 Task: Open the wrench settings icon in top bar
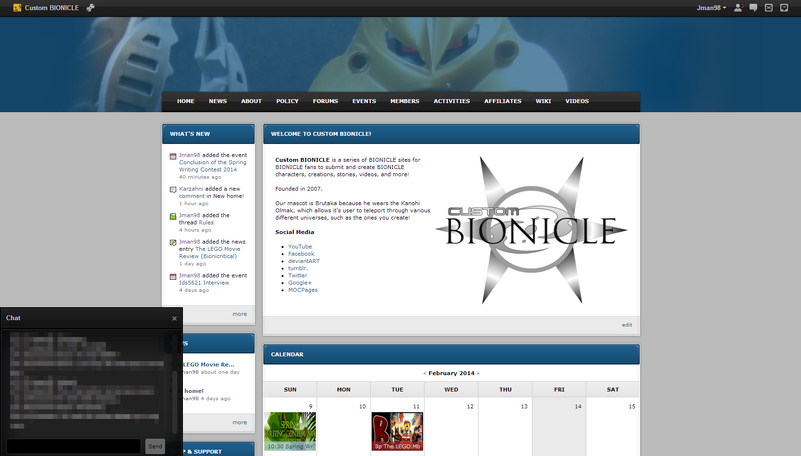[90, 8]
